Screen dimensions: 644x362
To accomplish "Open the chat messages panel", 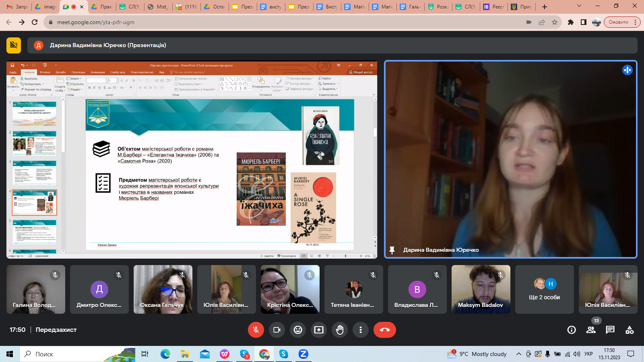I will click(x=610, y=330).
